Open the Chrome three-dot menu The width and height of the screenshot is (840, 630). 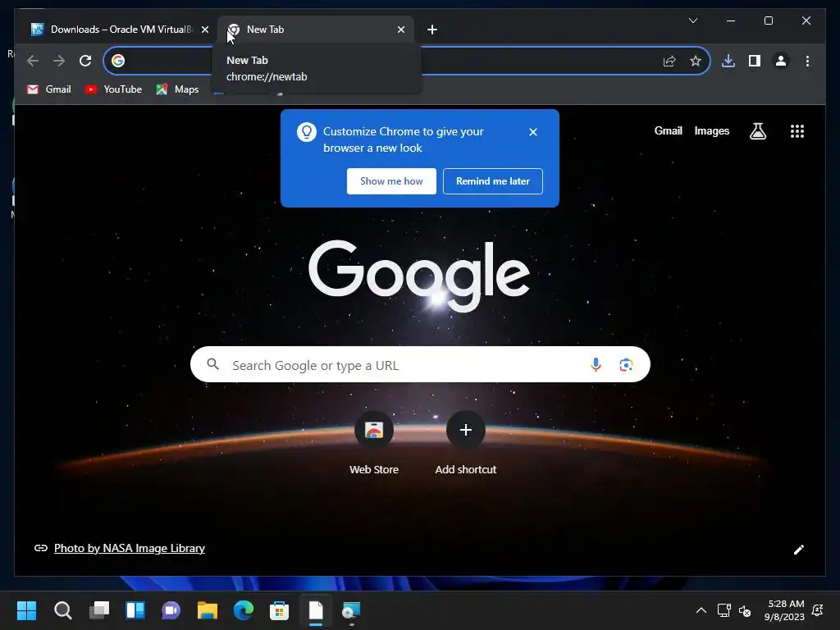point(807,61)
